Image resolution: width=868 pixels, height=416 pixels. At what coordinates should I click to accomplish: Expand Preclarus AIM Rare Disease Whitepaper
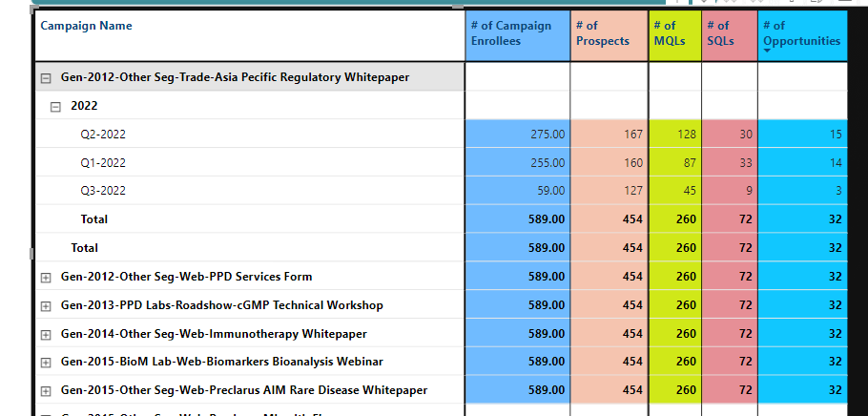(46, 391)
